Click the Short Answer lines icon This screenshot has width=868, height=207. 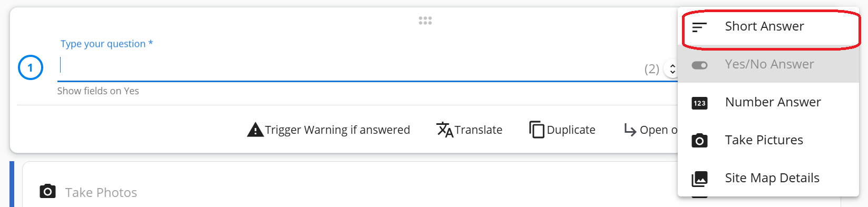tap(699, 27)
